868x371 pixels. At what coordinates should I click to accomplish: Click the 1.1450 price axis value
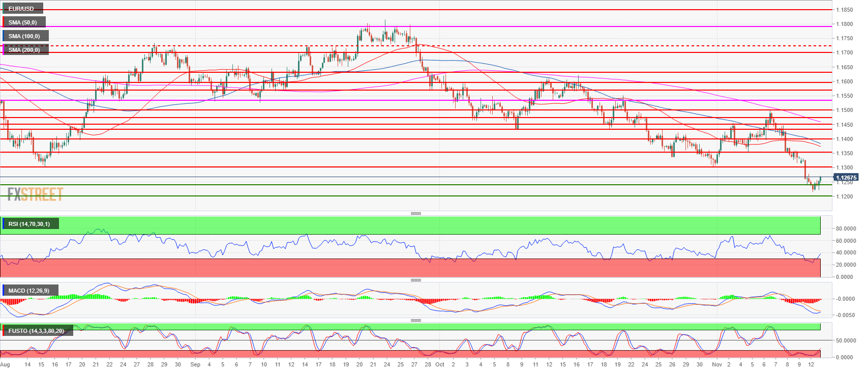click(845, 125)
